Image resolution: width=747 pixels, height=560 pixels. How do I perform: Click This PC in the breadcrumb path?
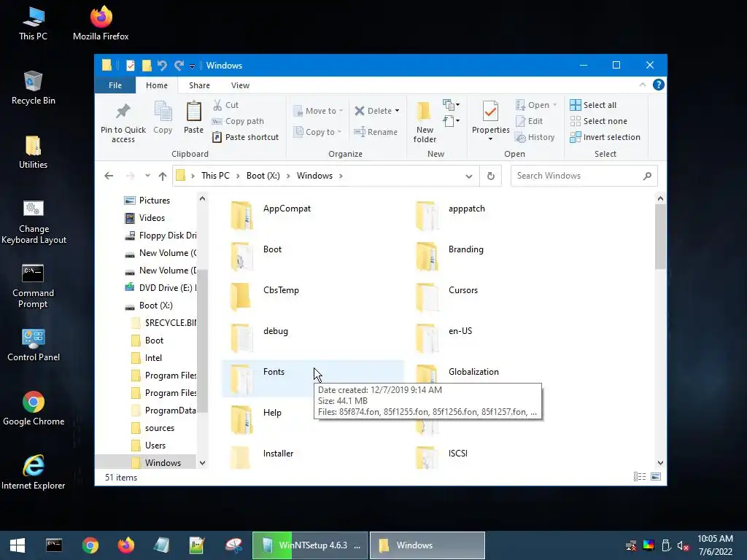coord(215,176)
